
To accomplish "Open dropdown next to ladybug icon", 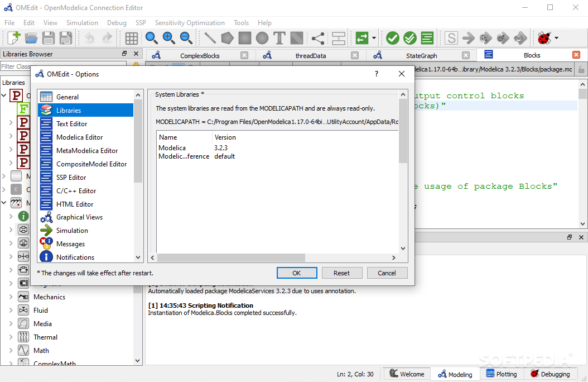I will pos(557,38).
